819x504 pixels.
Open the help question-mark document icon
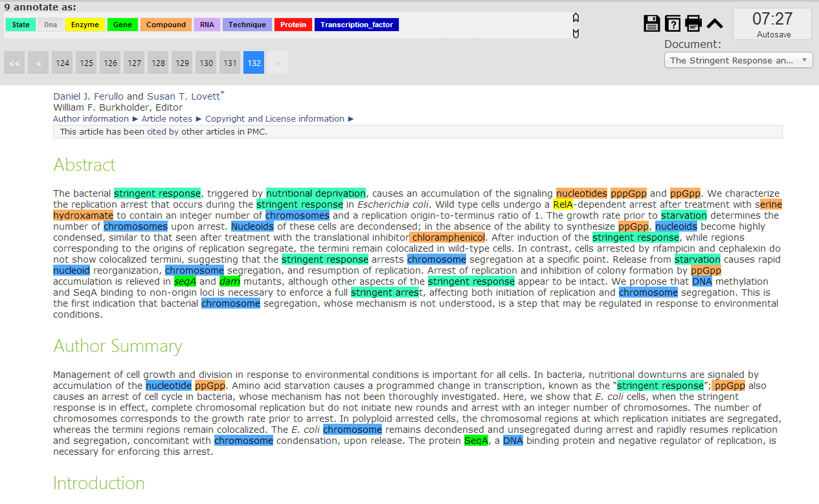pyautogui.click(x=673, y=23)
